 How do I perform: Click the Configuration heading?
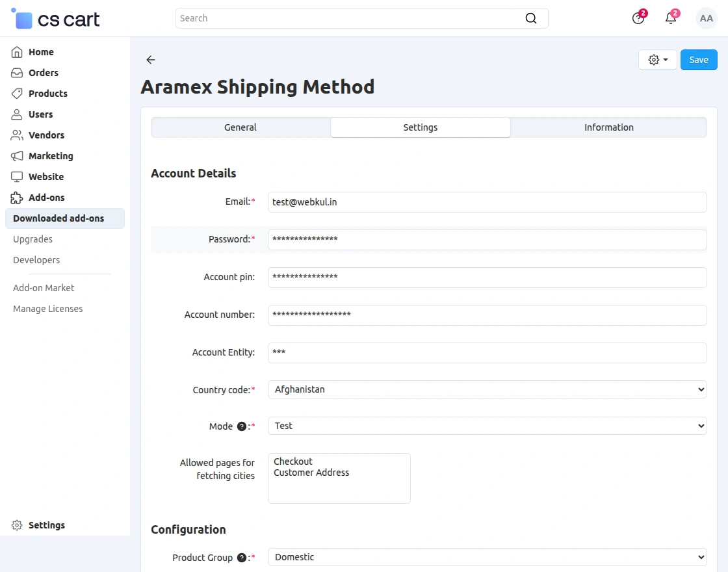tap(188, 530)
